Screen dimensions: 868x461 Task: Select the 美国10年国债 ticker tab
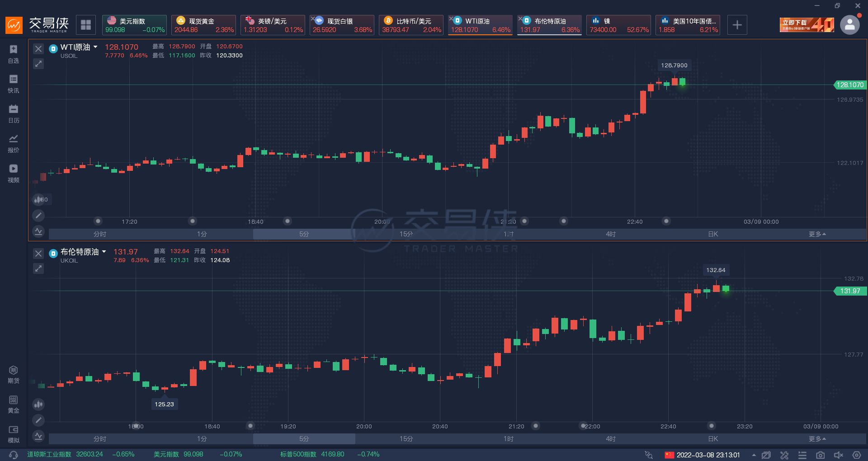(688, 25)
